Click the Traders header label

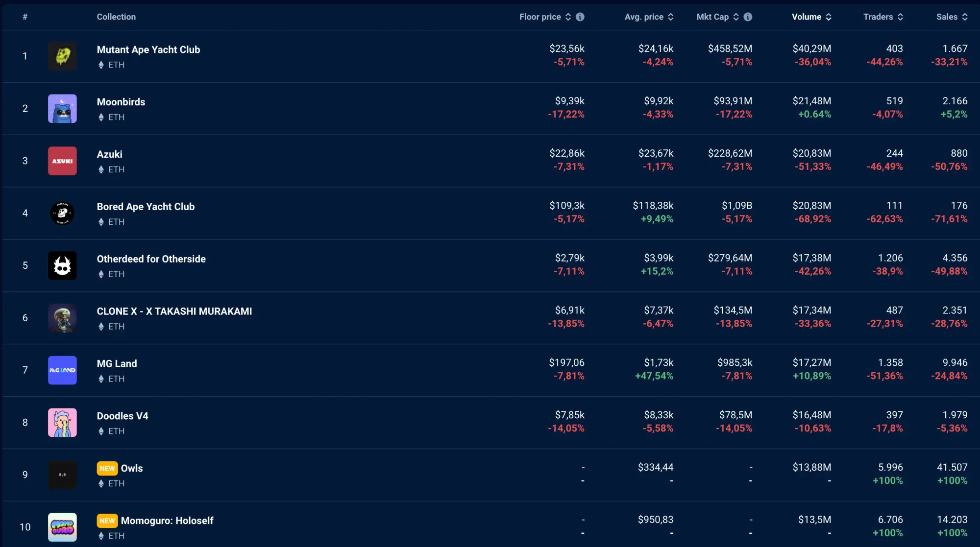pyautogui.click(x=878, y=17)
